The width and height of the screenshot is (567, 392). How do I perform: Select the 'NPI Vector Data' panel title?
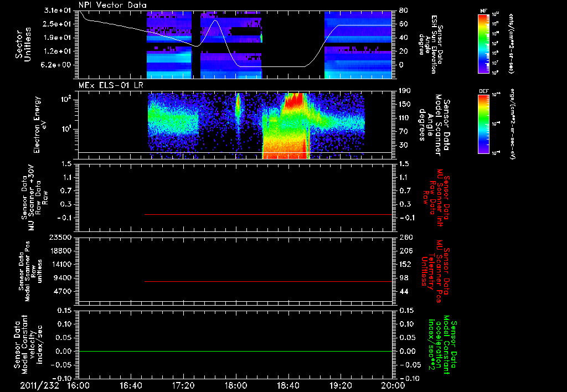113,5
